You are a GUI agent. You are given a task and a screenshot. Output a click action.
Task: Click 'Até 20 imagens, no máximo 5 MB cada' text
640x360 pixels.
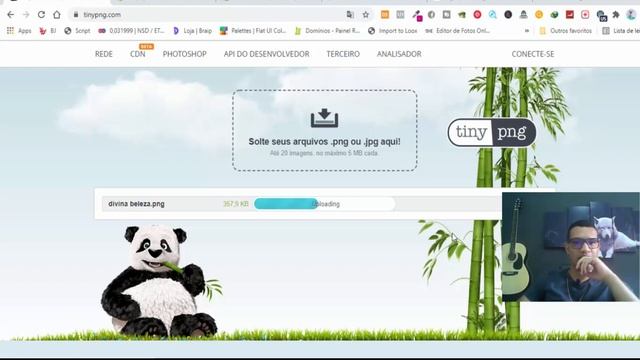pos(324,153)
